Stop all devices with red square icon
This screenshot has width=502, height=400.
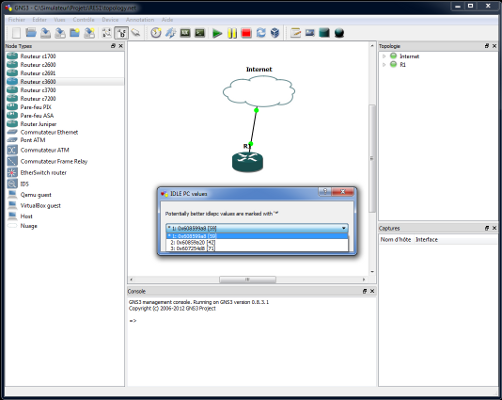[246, 33]
